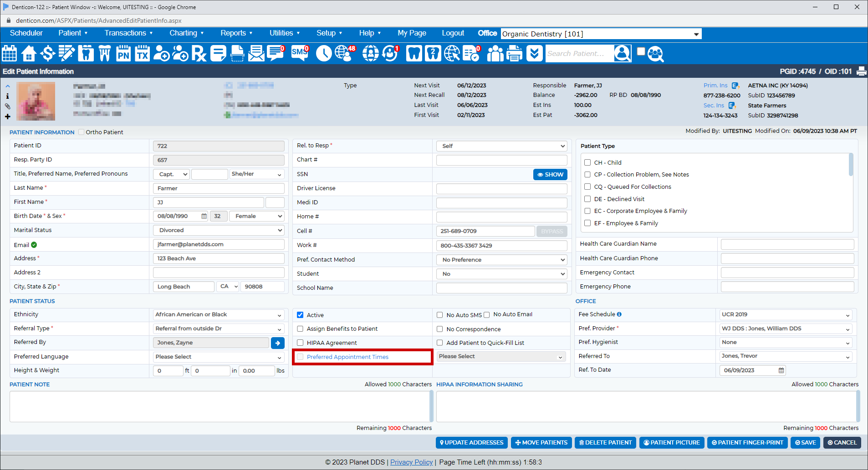Image resolution: width=868 pixels, height=470 pixels.
Task: Open the Marital Status dropdown
Action: point(219,230)
